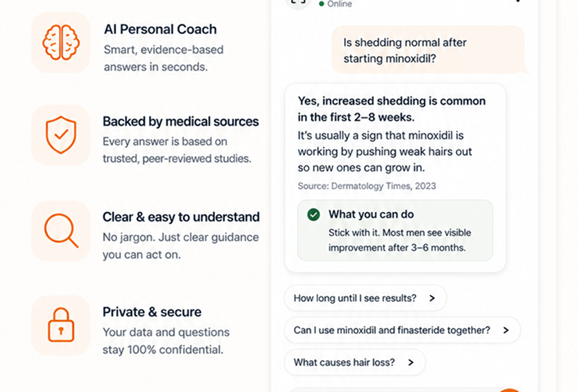Select 'Can I use minoxidil and finasteride together?'
The width and height of the screenshot is (578, 392).
402,330
